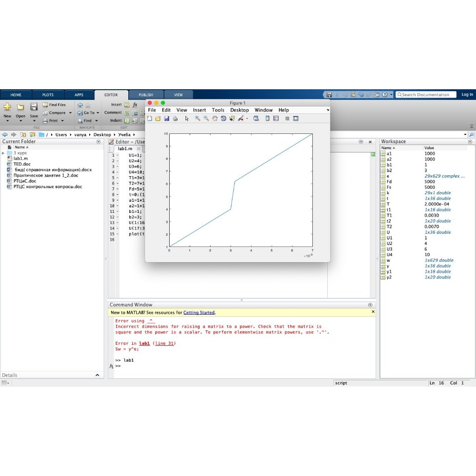Viewport: 476px width, 476px height.
Task: Switch to the PUBLISH tab
Action: [x=145, y=95]
